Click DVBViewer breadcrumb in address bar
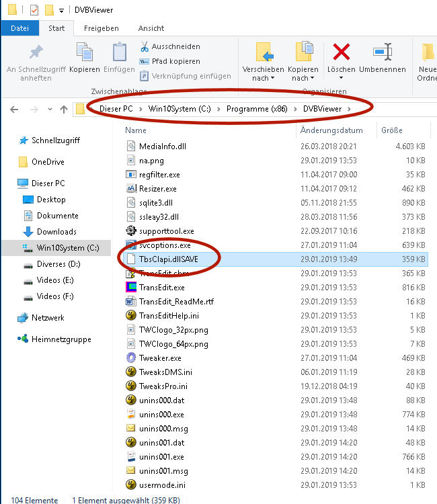This screenshot has height=504, width=437. 322,109
